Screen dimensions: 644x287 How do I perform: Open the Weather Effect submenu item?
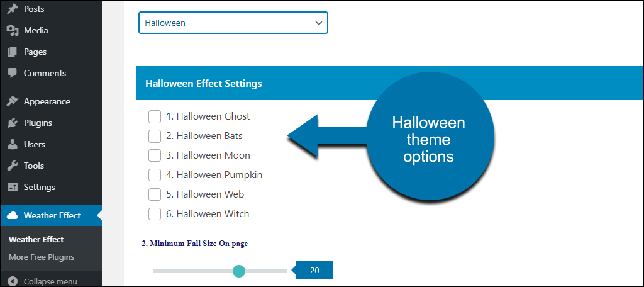[36, 239]
